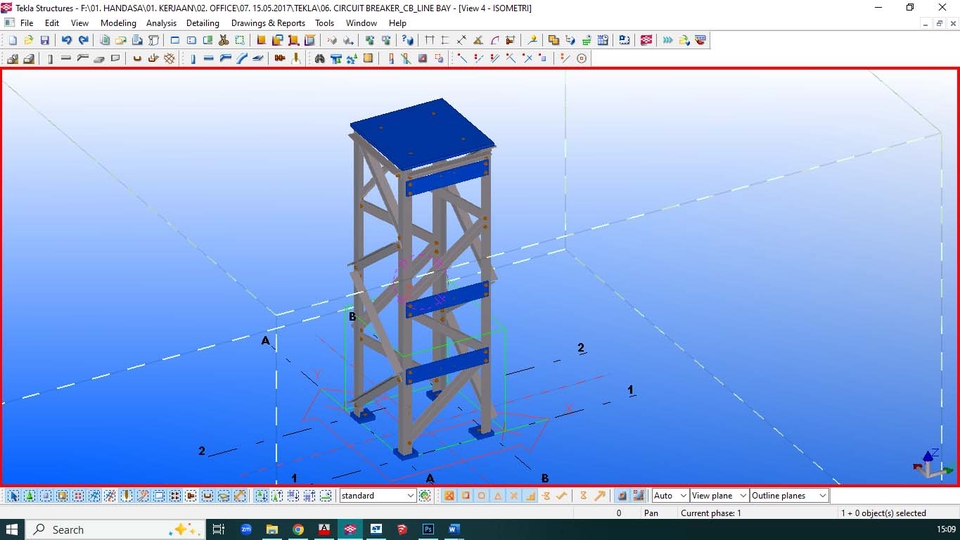Click the red Tekla logo toolbar icon

coord(647,40)
